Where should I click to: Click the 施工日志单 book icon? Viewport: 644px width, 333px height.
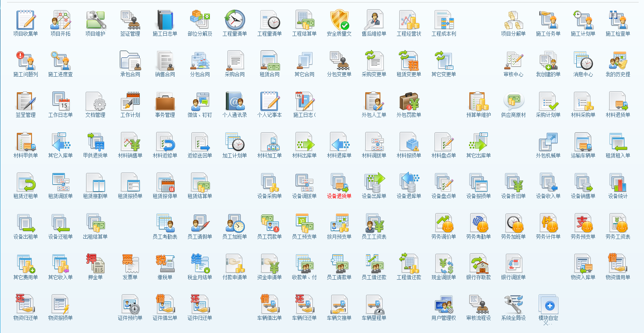pos(165,20)
